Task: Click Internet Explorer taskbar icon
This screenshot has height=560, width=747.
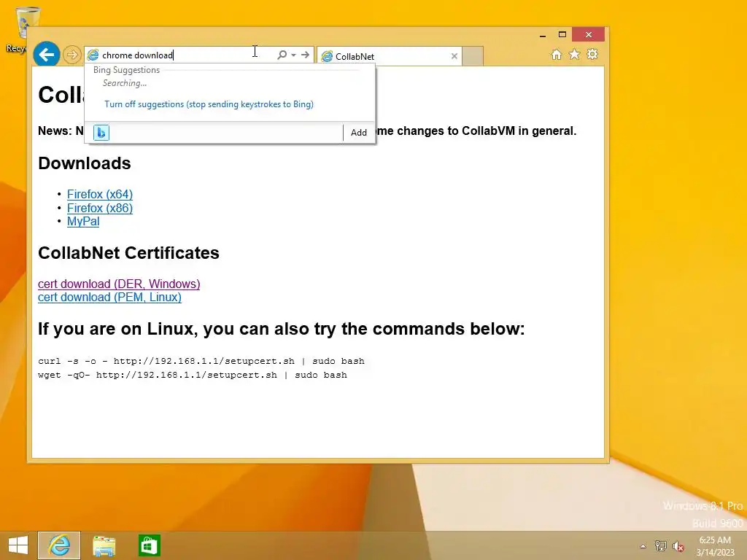Action: click(x=59, y=545)
